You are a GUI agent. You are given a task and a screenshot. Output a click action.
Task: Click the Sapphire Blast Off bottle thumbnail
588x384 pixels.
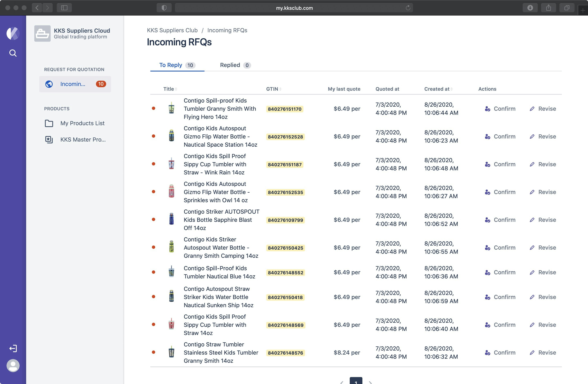point(171,219)
